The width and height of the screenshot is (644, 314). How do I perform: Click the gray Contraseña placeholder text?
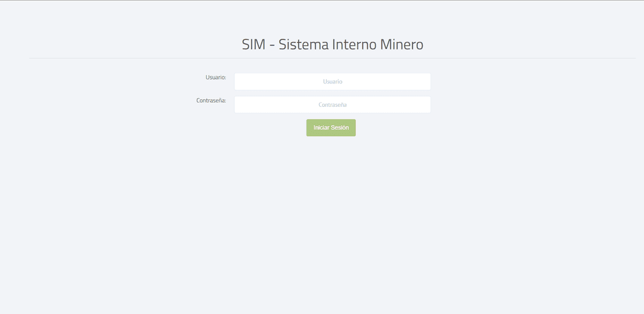(x=333, y=104)
